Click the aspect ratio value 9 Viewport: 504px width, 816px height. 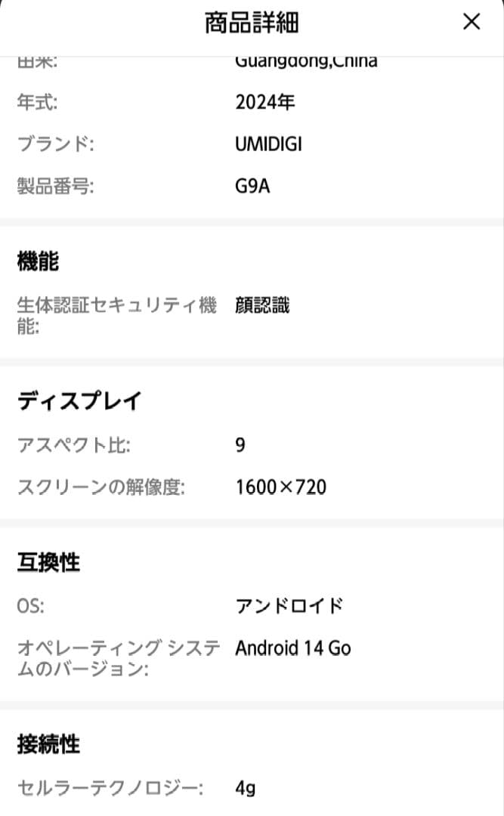pyautogui.click(x=239, y=446)
